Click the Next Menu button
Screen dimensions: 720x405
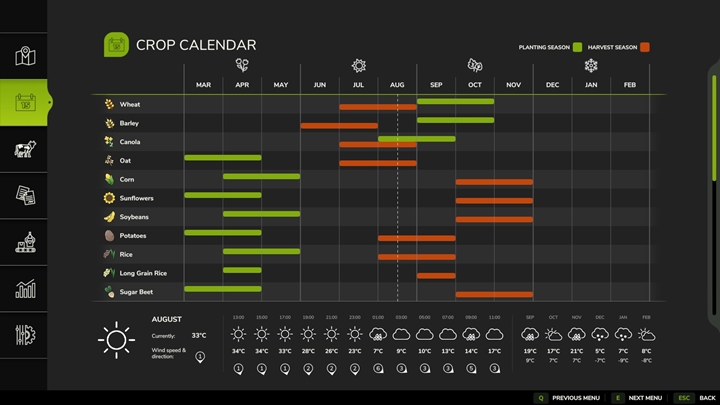(x=637, y=398)
